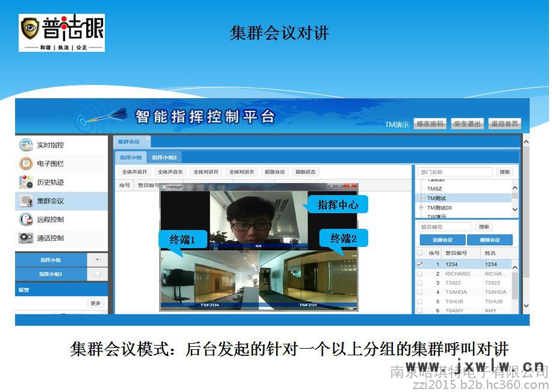Click the main page scroll-down arrow
Image resolution: width=552 pixels, height=392 pixels.
[526, 306]
